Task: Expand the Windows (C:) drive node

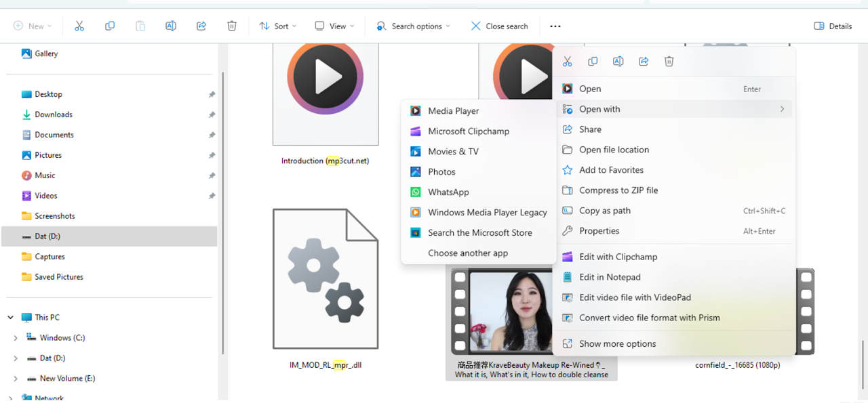Action: (x=16, y=337)
